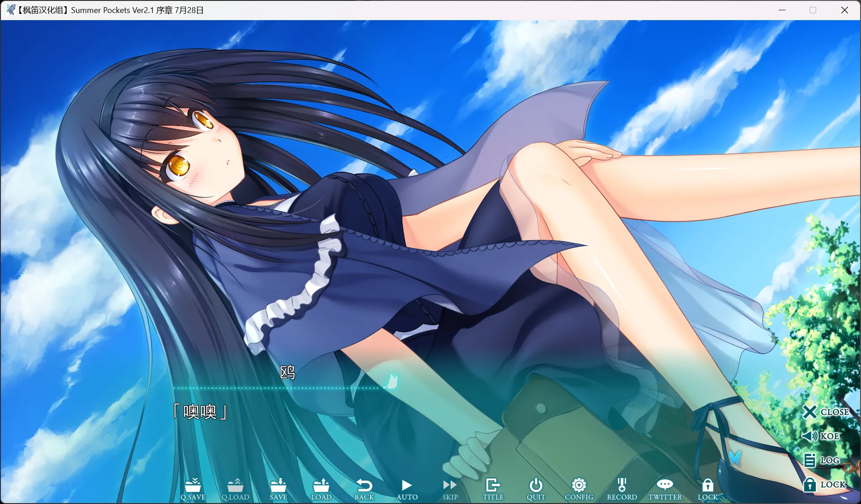The image size is (861, 504).
Task: Click the Q.SAVE quick save icon
Action: (x=193, y=488)
